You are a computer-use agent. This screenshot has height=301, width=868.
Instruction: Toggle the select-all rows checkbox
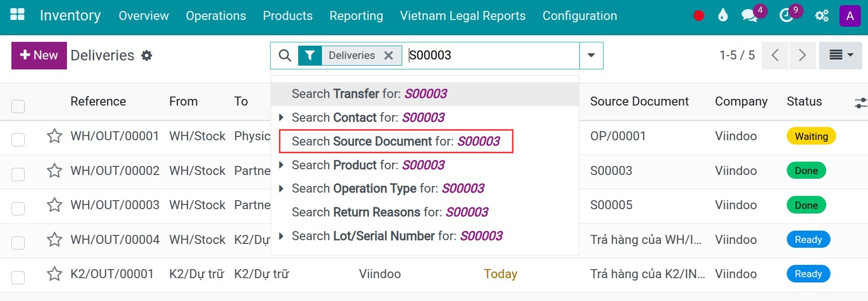(x=18, y=106)
